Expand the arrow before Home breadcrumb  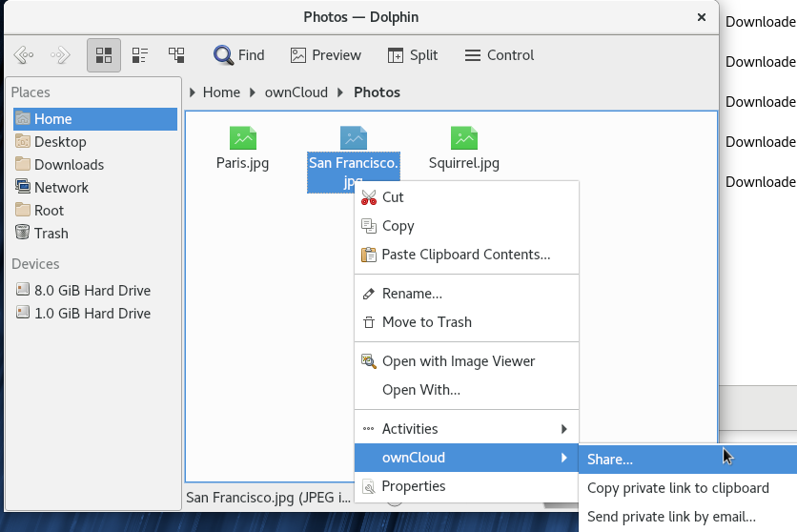click(193, 92)
